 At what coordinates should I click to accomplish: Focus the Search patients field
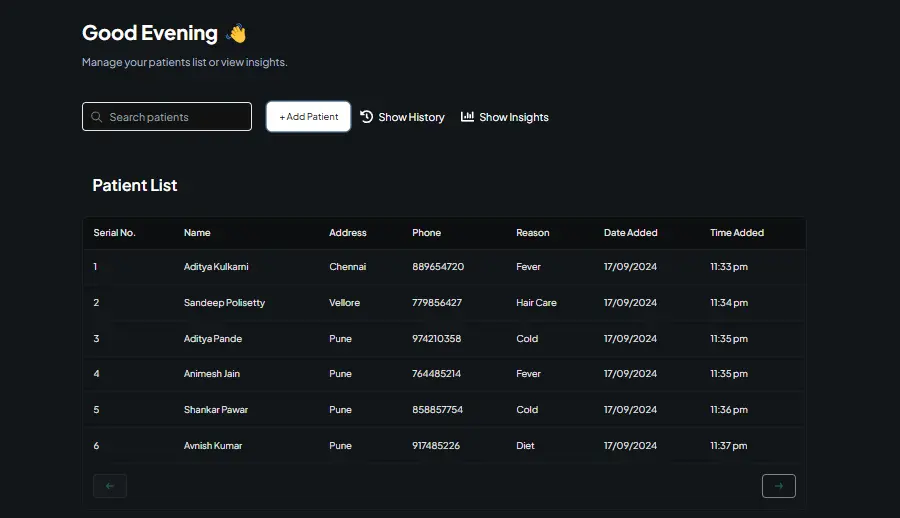(167, 117)
